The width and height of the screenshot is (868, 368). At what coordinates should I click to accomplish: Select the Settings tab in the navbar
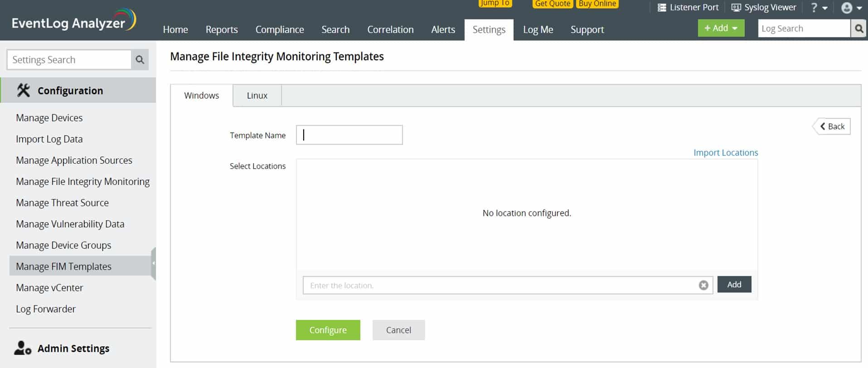point(489,29)
